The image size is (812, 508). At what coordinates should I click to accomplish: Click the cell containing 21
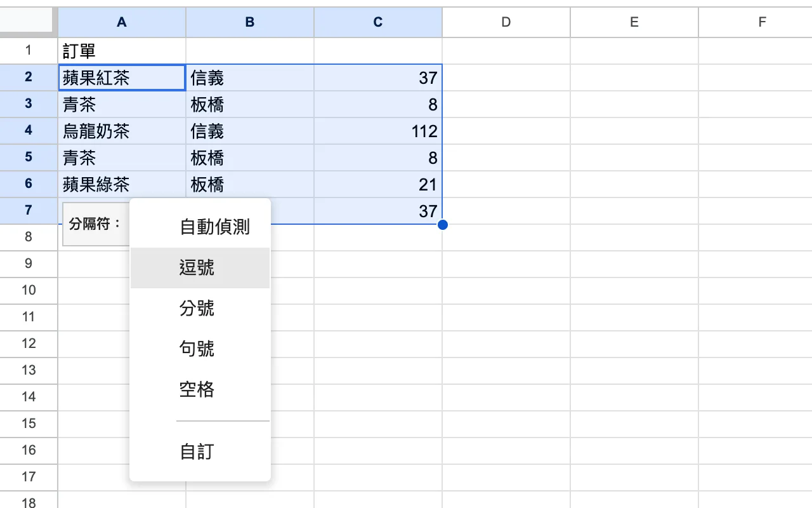[x=378, y=184]
